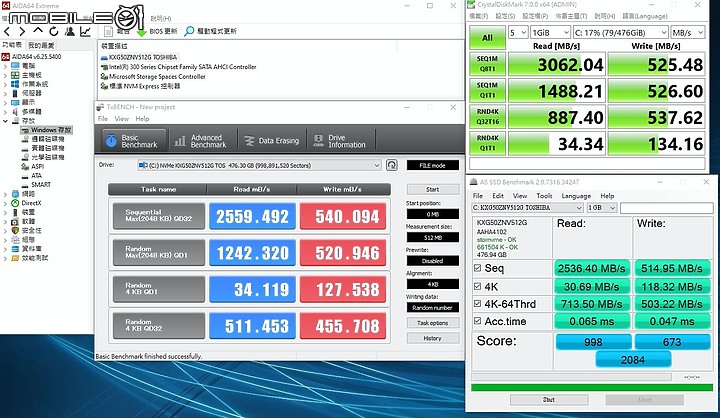This screenshot has width=720, height=418.
Task: Click the BIOS update green arrow
Action: click(x=141, y=32)
